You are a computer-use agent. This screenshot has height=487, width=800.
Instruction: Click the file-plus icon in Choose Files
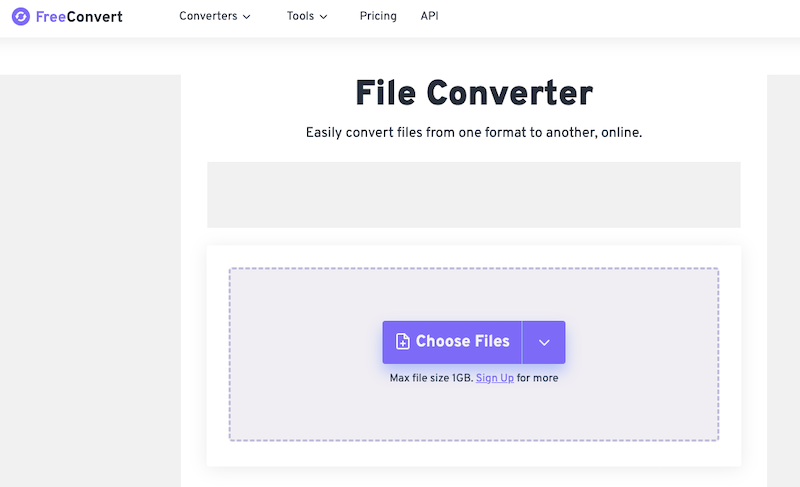point(402,342)
